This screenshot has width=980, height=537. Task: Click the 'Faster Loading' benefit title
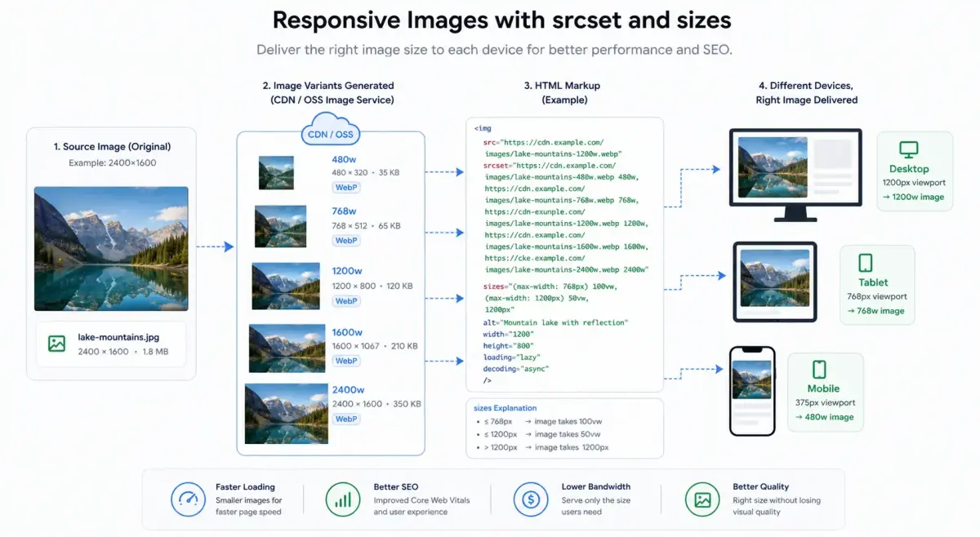245,487
